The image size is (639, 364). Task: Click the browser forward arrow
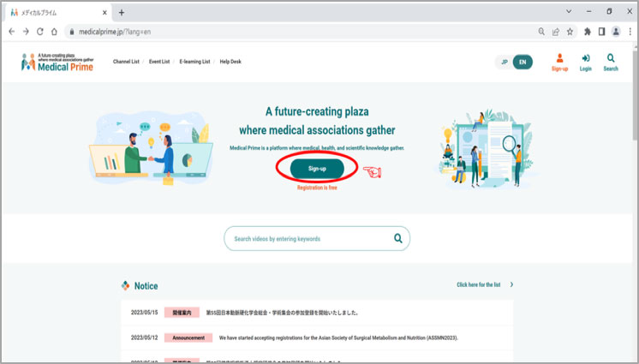click(x=26, y=32)
